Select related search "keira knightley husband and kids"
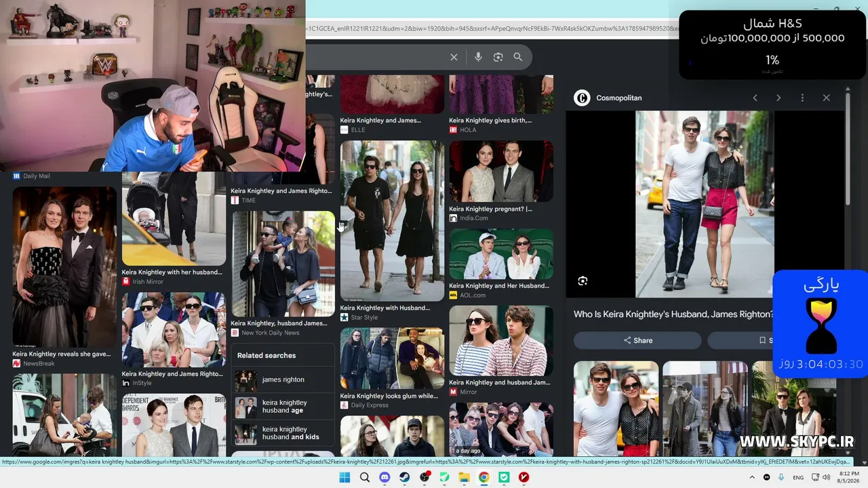Screen dimensions: 868x488 283,434
